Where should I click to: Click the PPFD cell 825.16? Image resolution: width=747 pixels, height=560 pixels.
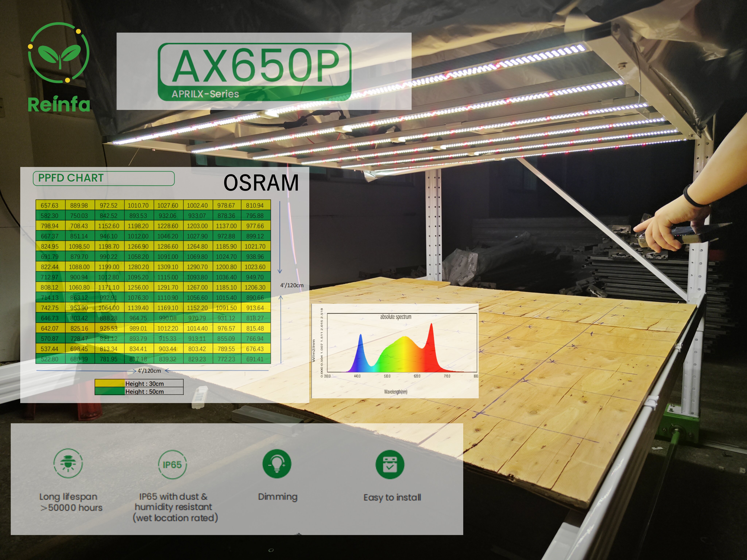(80, 328)
